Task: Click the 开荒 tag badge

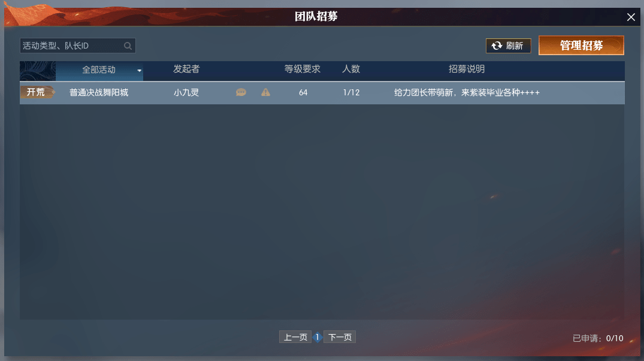Action: point(38,92)
